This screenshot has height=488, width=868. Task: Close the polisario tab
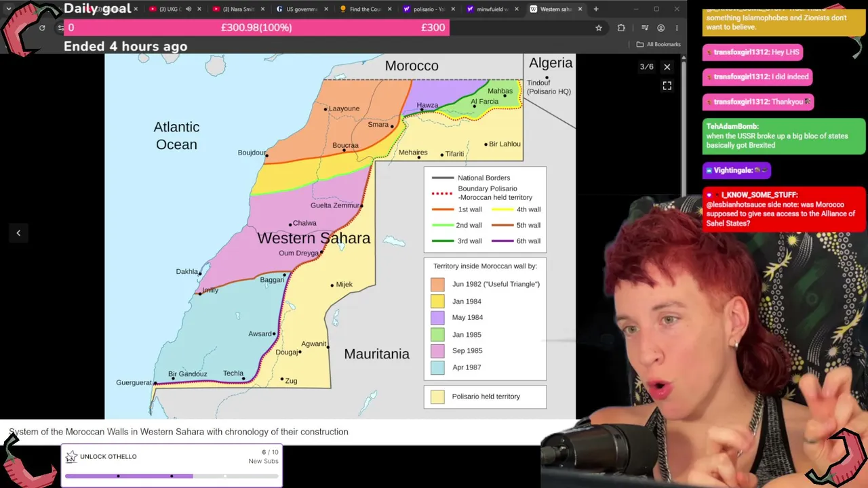pyautogui.click(x=453, y=9)
